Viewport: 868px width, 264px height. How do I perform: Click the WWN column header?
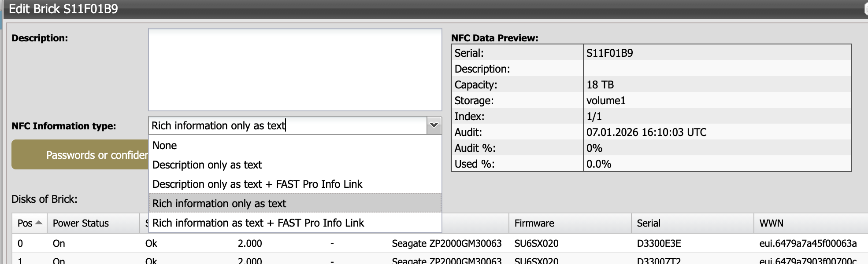click(x=771, y=224)
